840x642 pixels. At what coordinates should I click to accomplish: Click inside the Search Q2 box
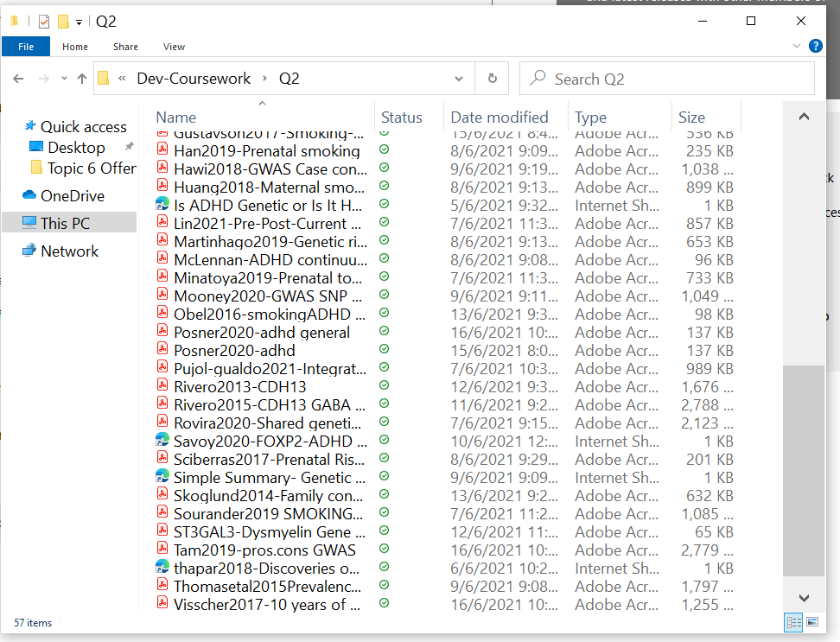coord(665,79)
